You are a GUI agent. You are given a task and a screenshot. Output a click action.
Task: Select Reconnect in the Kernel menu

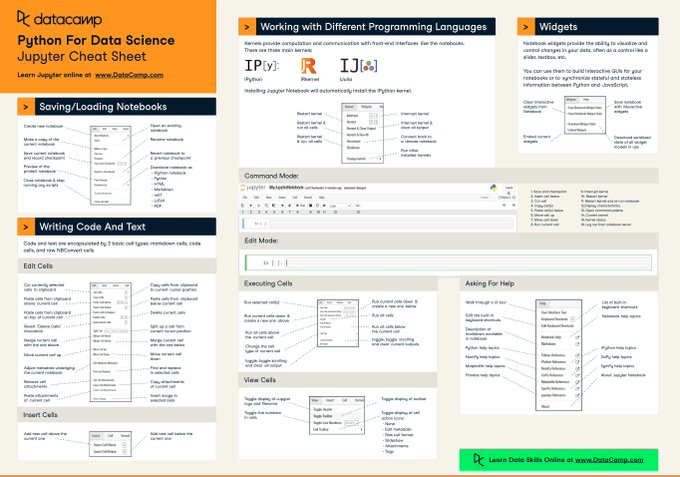click(x=353, y=141)
